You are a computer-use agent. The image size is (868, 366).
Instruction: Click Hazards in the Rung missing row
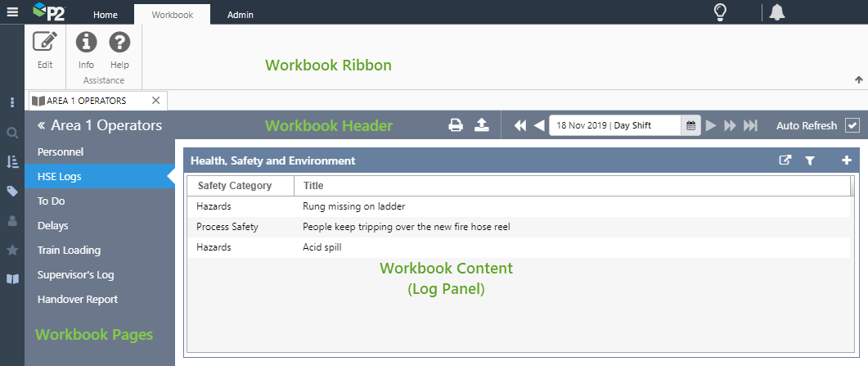pyautogui.click(x=214, y=206)
